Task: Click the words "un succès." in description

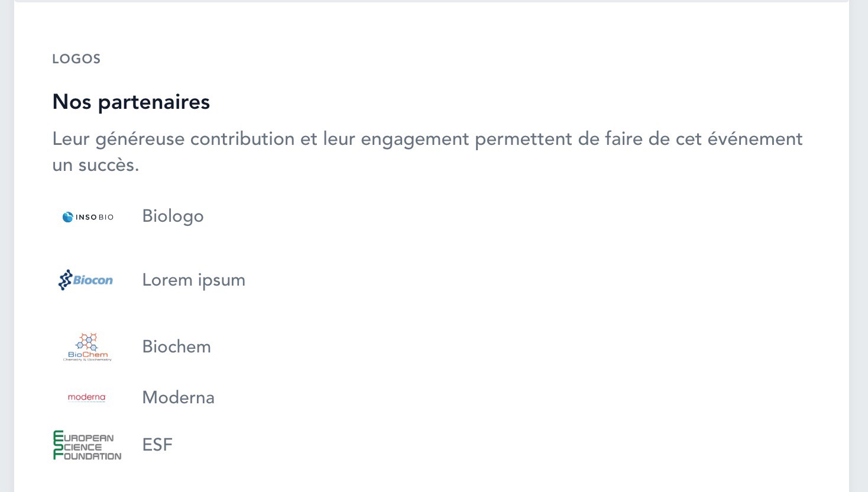Action: [x=95, y=165]
